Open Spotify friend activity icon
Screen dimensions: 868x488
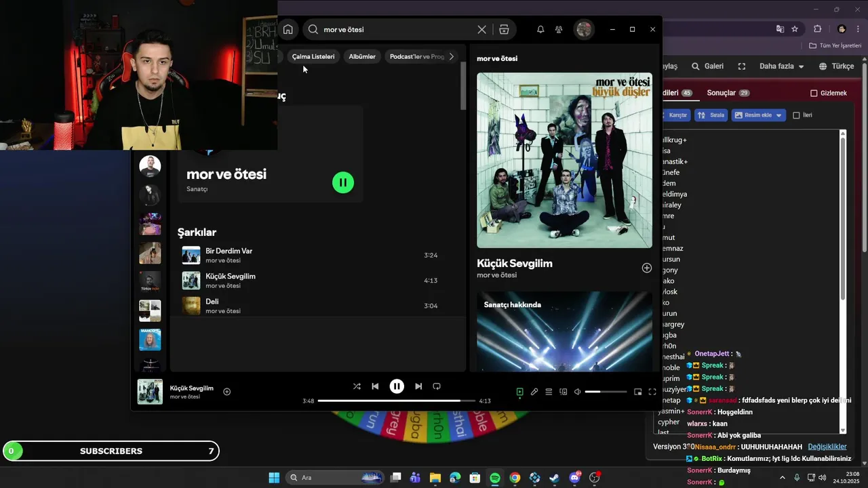tap(559, 30)
